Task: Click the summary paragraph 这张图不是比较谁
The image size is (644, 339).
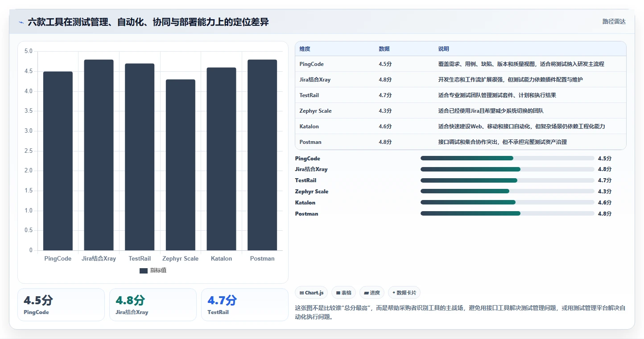Action: [460, 313]
